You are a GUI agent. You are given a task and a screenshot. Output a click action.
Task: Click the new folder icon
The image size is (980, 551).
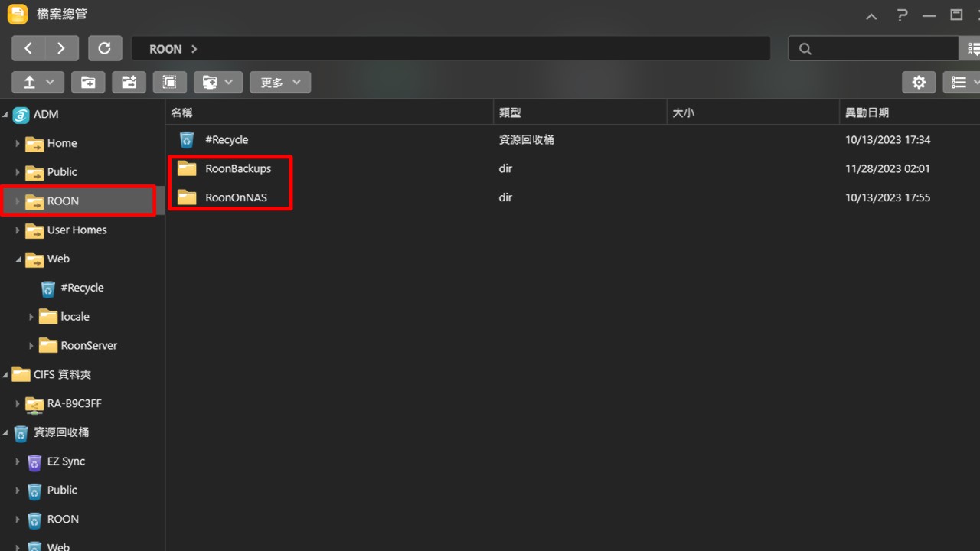pos(88,82)
